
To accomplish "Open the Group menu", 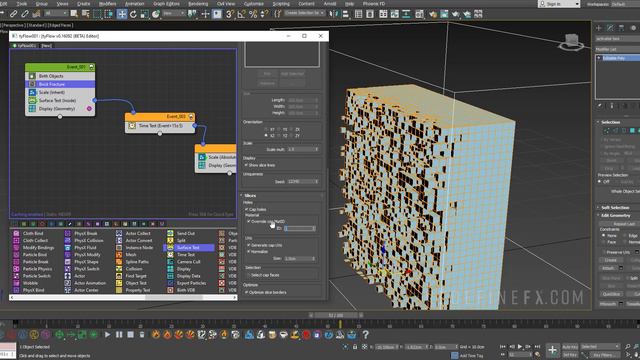I will point(42,4).
